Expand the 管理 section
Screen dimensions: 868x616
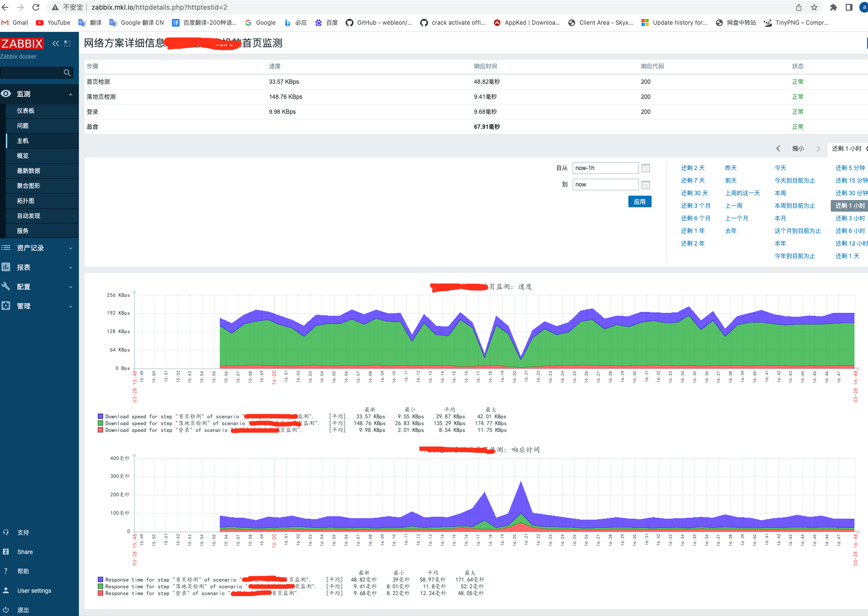pyautogui.click(x=71, y=307)
